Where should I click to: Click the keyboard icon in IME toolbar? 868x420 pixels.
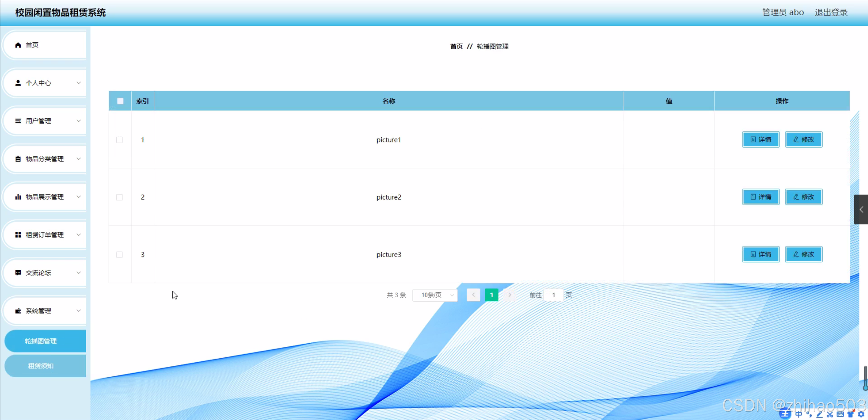840,414
